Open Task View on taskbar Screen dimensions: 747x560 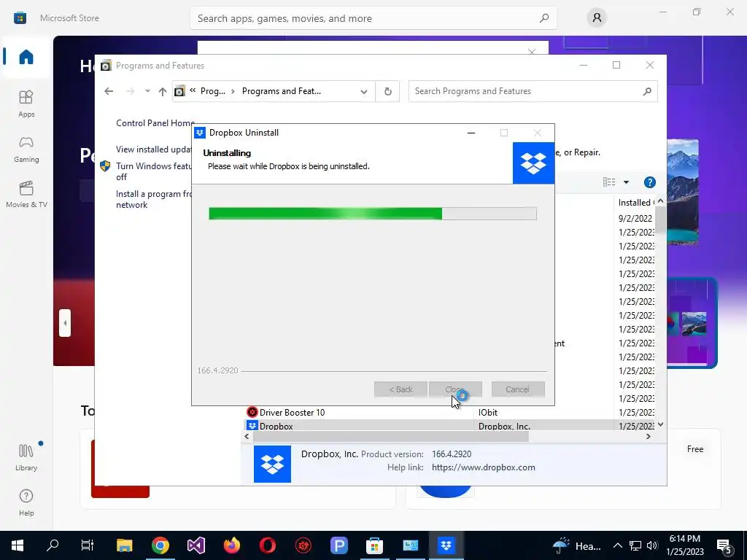pyautogui.click(x=88, y=545)
